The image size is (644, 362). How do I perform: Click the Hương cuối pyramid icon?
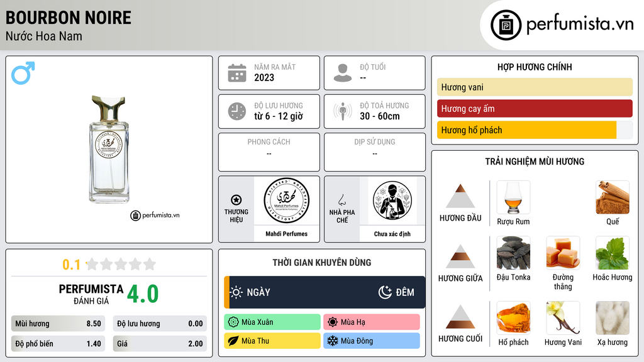[x=460, y=317]
